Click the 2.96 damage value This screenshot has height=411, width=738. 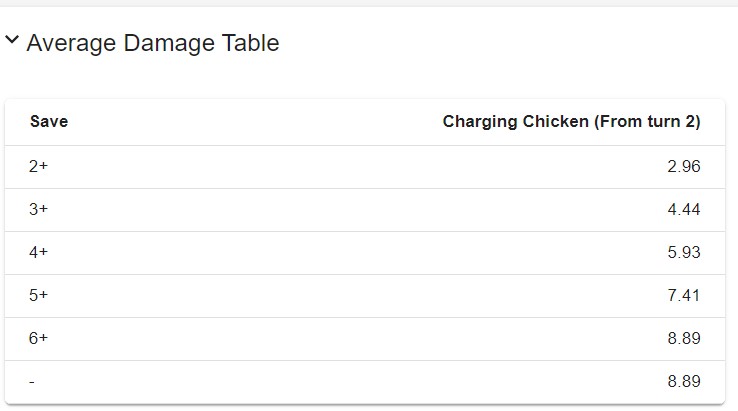(683, 167)
